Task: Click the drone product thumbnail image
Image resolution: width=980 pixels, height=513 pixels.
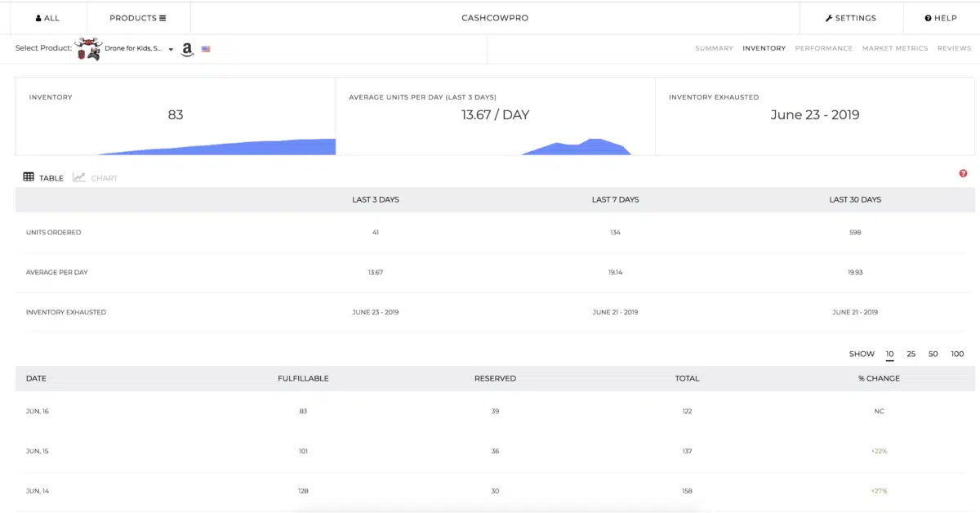Action: point(88,49)
